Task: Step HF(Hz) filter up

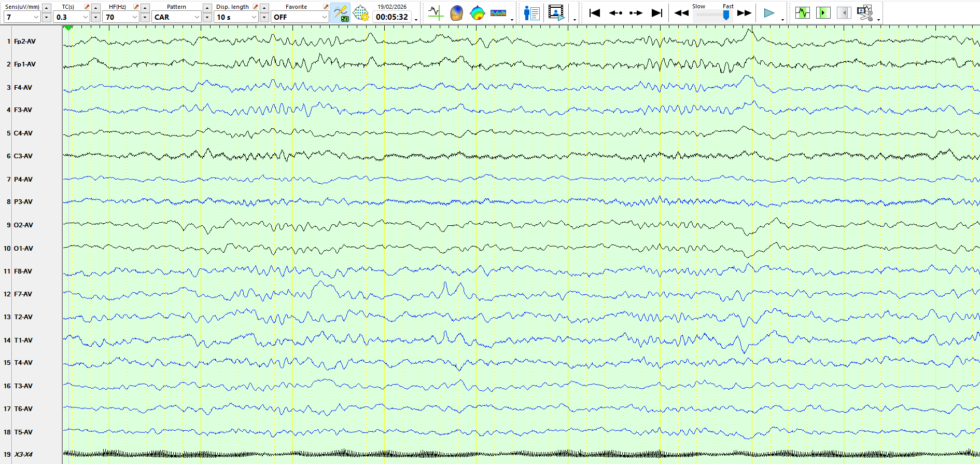Action: point(145,8)
